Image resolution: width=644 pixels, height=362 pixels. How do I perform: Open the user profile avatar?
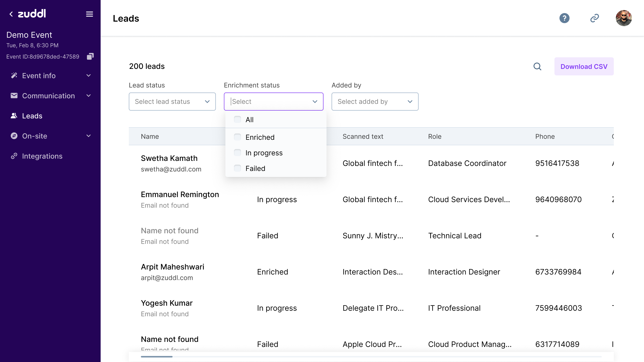(623, 18)
